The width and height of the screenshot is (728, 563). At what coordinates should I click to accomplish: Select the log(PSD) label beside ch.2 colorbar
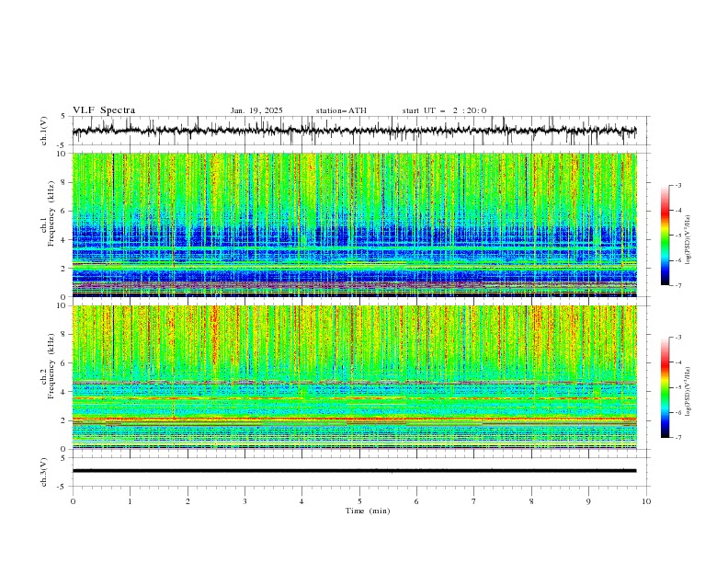688,392
